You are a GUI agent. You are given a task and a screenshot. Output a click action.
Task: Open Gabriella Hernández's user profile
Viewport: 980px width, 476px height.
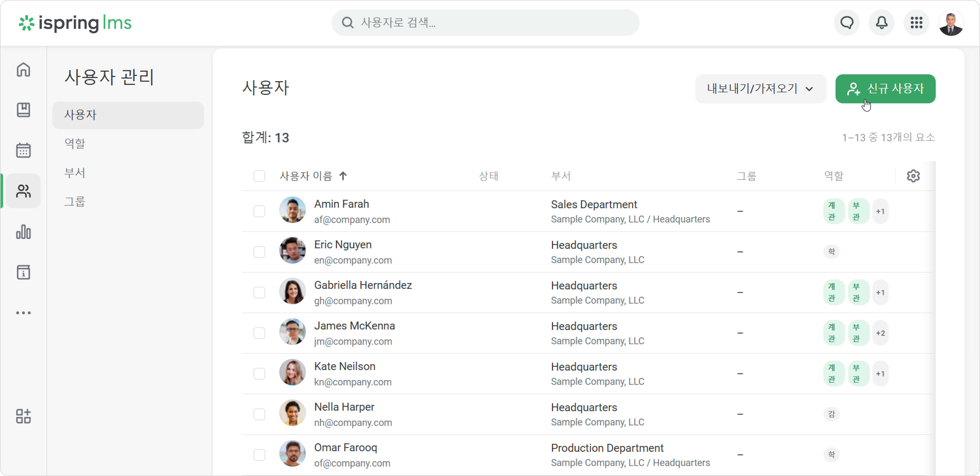coord(363,285)
